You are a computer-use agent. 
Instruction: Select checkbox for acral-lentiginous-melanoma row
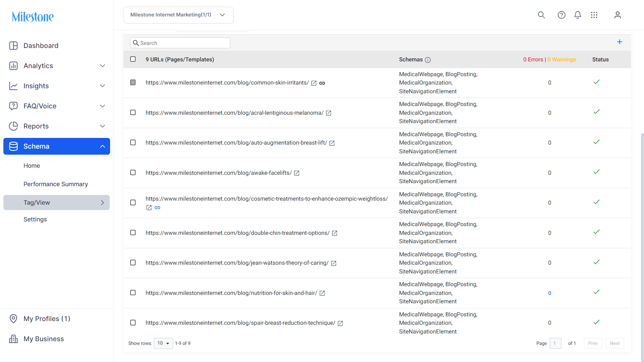pyautogui.click(x=133, y=112)
